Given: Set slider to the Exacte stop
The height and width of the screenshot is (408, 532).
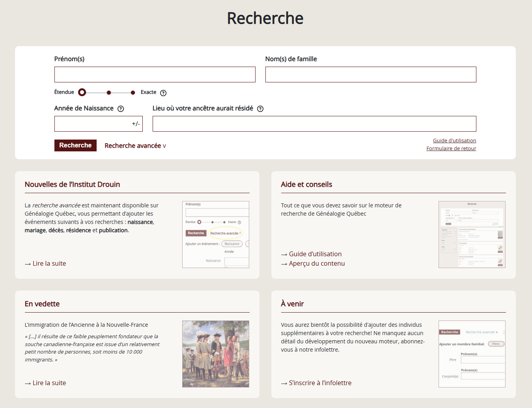Looking at the screenshot, I should [x=133, y=93].
